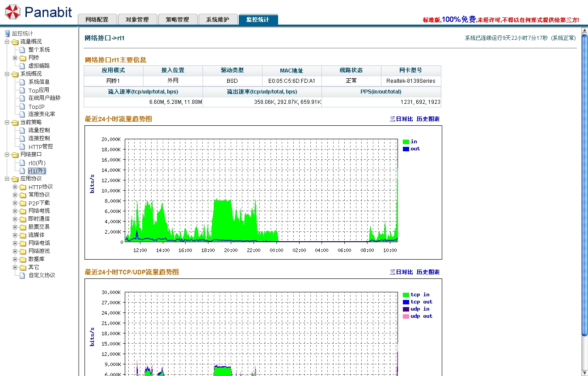Viewport: 588px width, 376px height.
Task: Click the 系统概况 folder icon
Action: tap(15, 74)
